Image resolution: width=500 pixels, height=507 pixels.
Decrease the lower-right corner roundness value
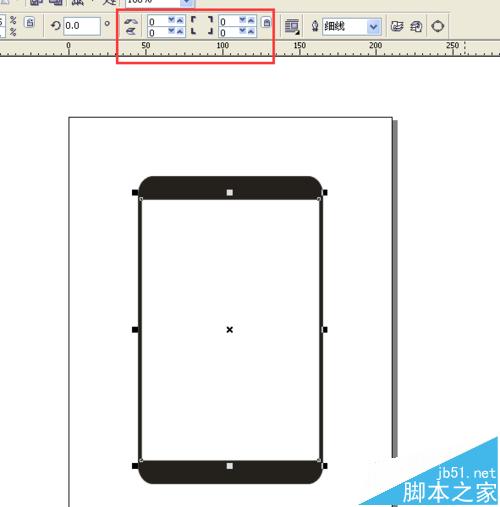tap(243, 31)
